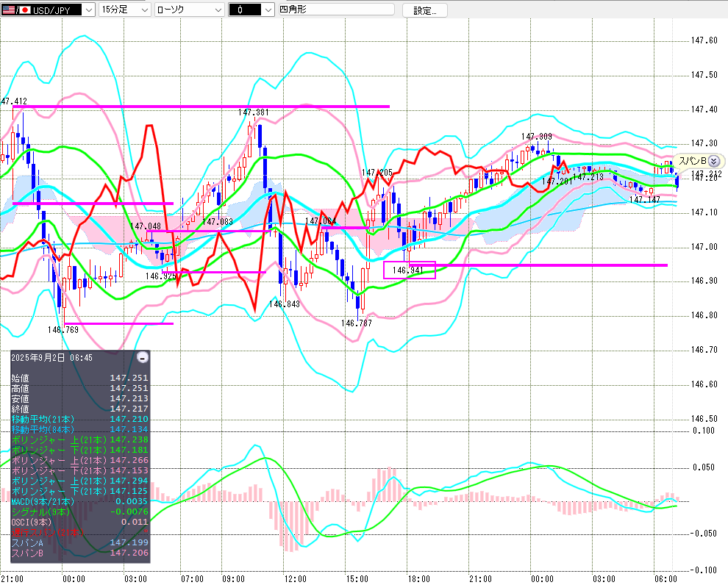This screenshot has height=585, width=728.
Task: Click the 146.769 low price label
Action: (63, 330)
